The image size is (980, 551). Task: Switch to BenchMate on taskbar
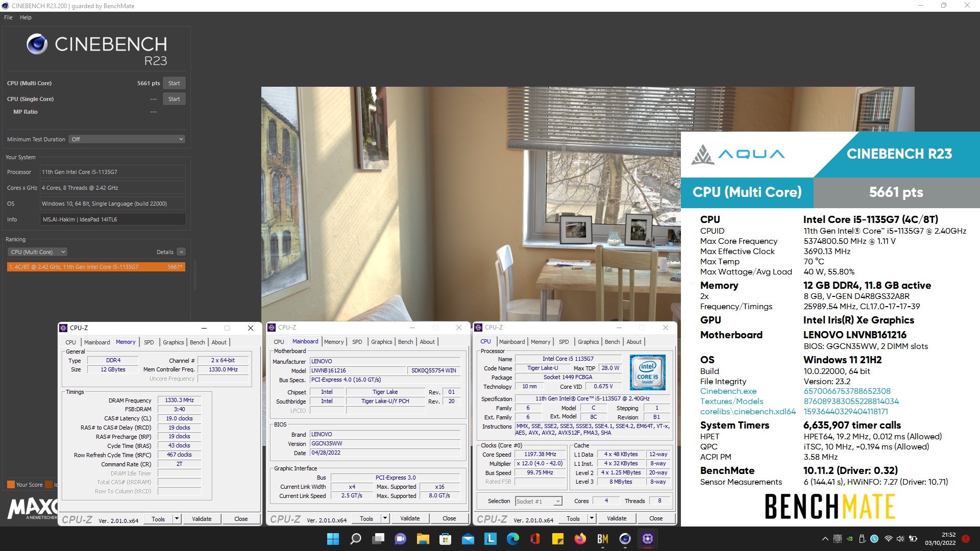(x=603, y=539)
